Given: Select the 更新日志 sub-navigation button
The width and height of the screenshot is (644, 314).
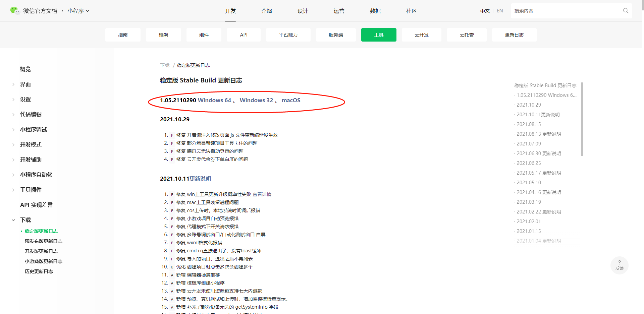Looking at the screenshot, I should (514, 35).
